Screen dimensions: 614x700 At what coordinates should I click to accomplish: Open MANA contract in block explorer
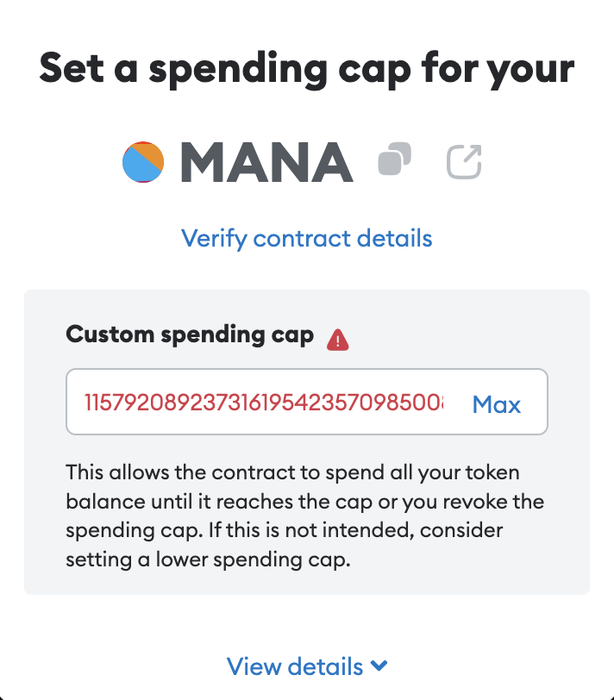coord(464,161)
